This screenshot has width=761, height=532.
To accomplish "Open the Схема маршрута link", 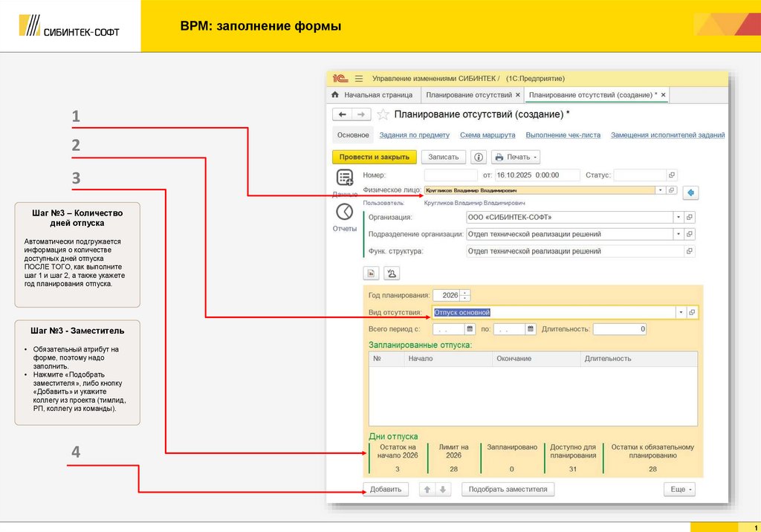I will pyautogui.click(x=488, y=135).
